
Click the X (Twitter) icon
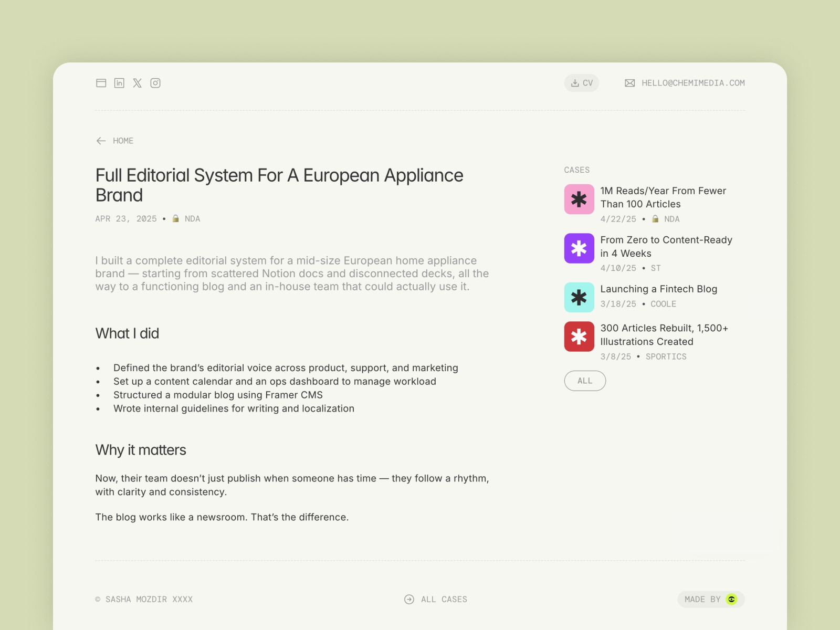coord(138,83)
